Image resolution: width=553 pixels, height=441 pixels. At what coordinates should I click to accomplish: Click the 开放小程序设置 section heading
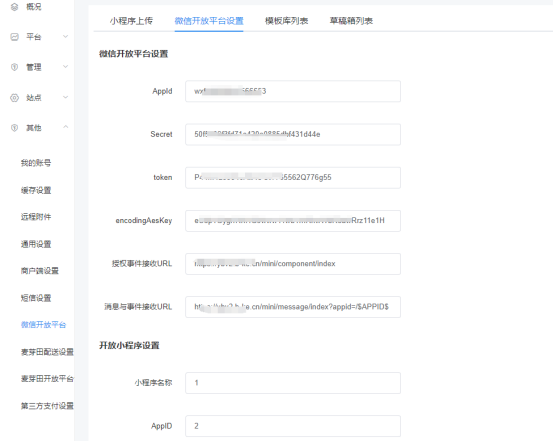click(x=129, y=345)
